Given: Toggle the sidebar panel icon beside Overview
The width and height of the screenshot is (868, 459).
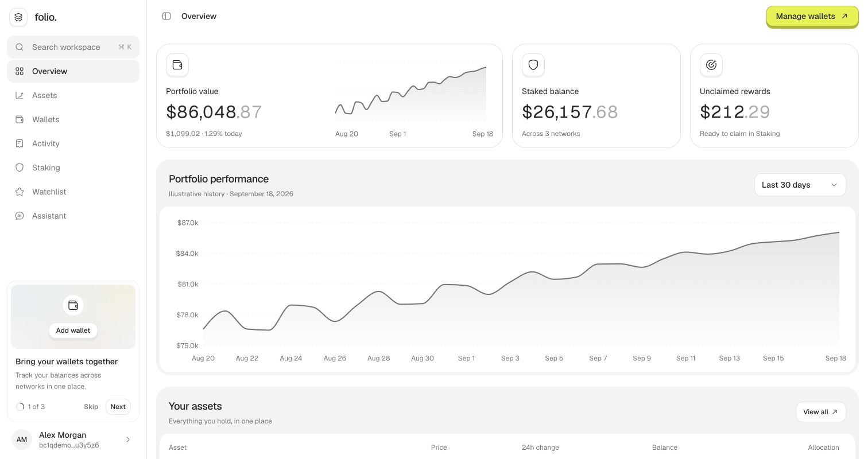Looking at the screenshot, I should pyautogui.click(x=166, y=16).
